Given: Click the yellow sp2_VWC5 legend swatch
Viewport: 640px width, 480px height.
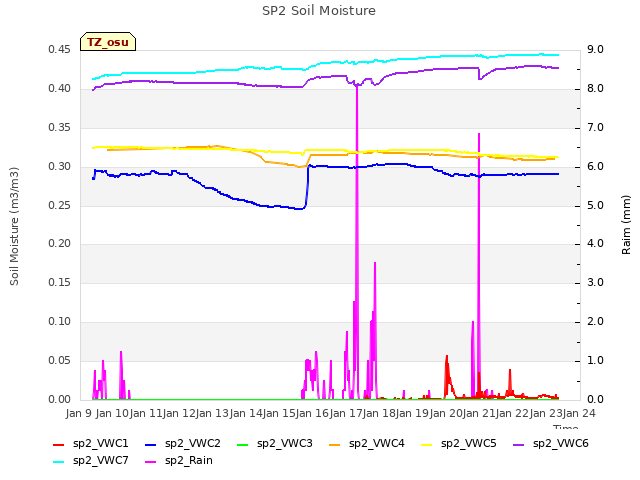Looking at the screenshot, I should [427, 444].
